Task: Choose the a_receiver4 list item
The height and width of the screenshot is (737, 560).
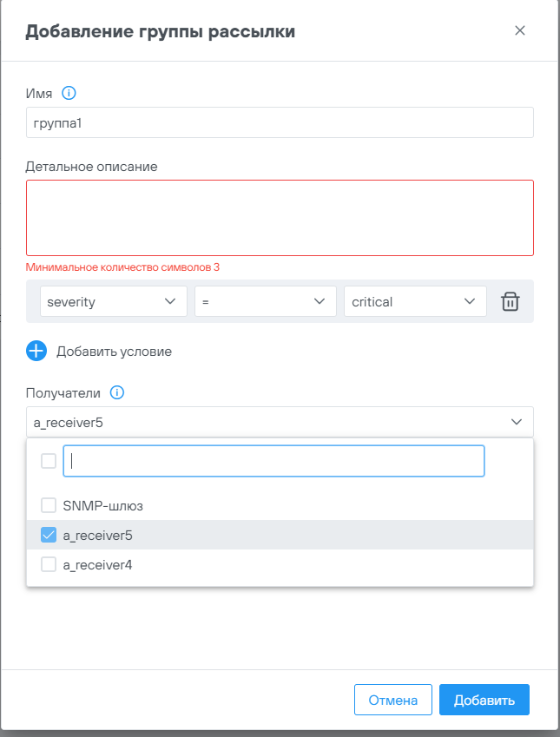Action: tap(97, 565)
